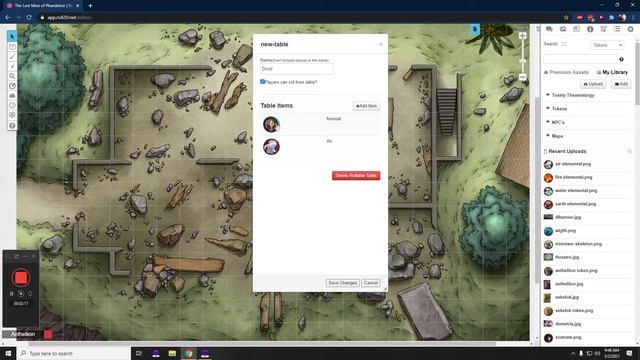Click the big red stop recording button
The height and width of the screenshot is (360, 640).
click(x=21, y=278)
